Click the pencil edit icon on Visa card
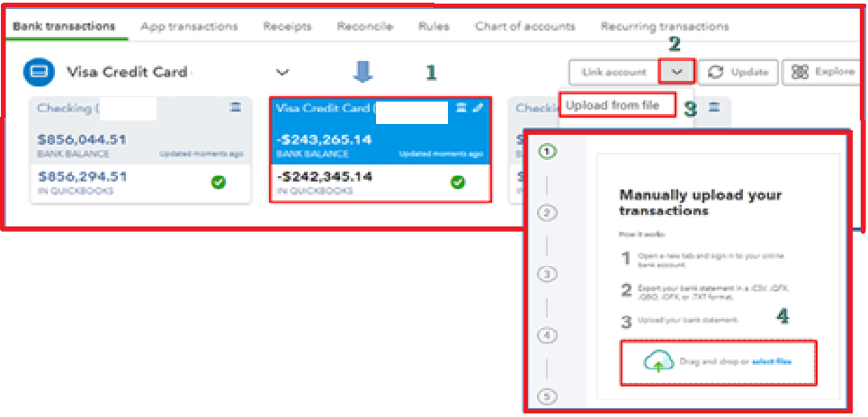Screen dimensions: 868x417 pos(478,109)
